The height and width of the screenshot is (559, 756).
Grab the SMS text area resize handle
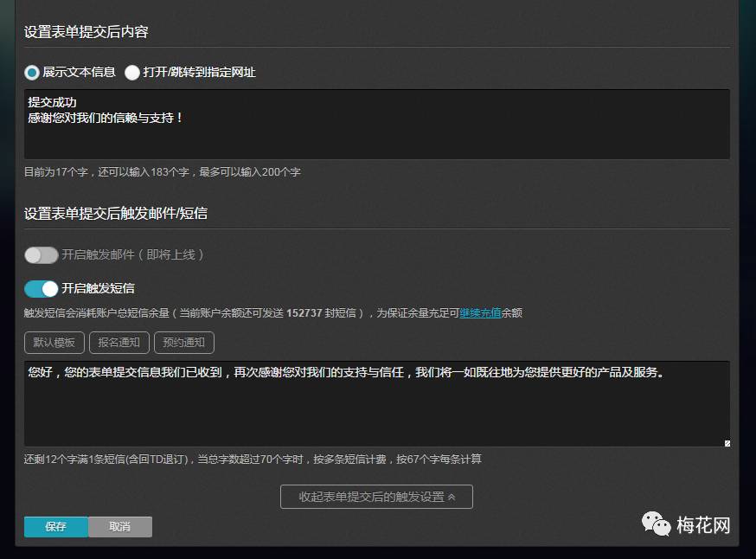click(x=727, y=443)
